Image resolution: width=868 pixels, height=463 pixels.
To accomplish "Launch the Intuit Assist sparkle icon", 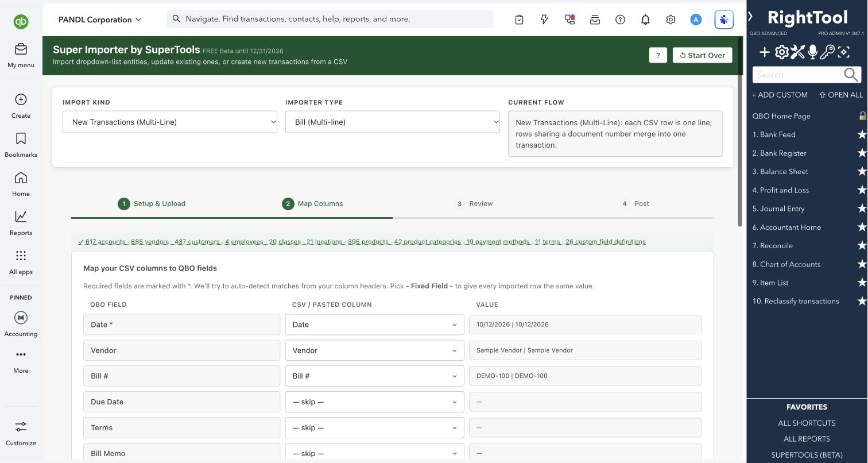I will coord(724,20).
